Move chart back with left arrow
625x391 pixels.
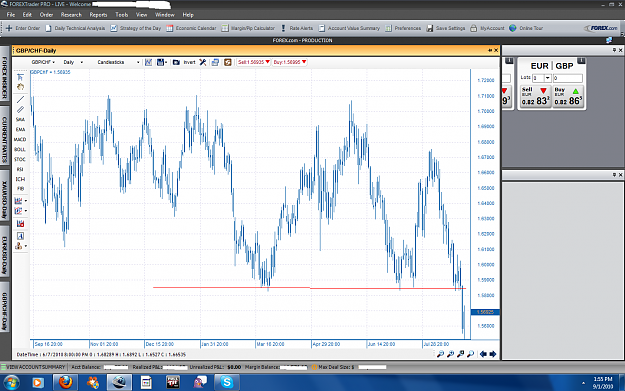(x=483, y=354)
